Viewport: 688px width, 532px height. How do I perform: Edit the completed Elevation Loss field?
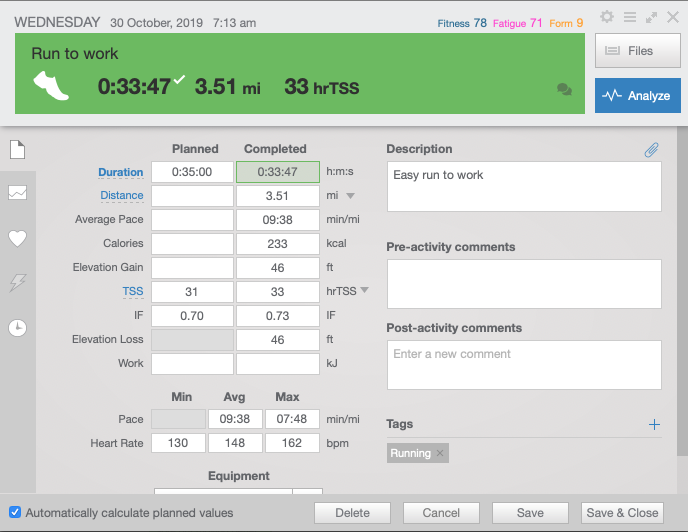click(278, 340)
